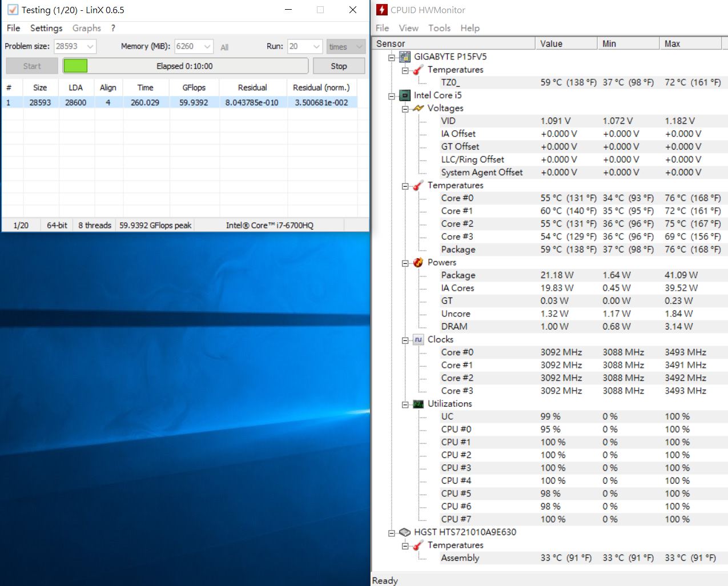The height and width of the screenshot is (586, 728).
Task: Open the Memory (MiB) dropdown in LinX
Action: [207, 46]
